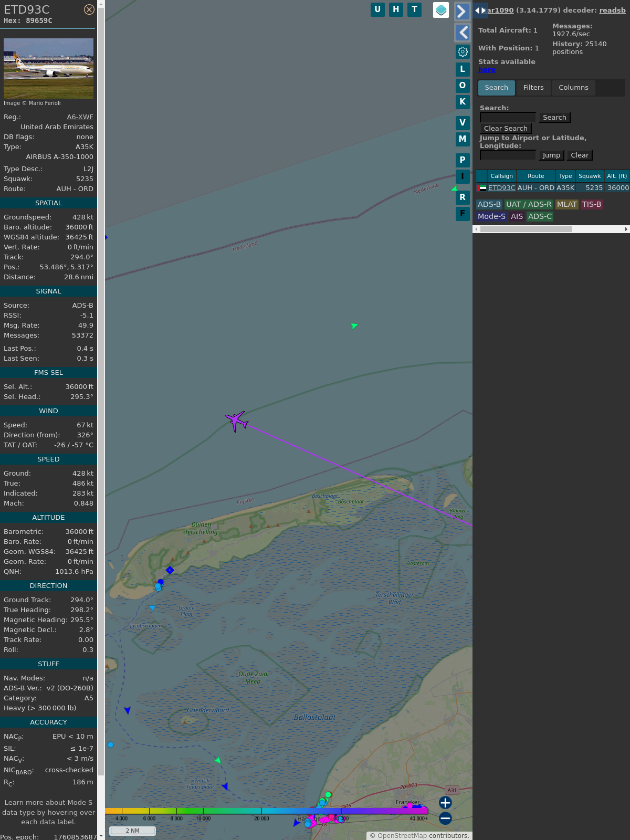Click the Jump button
The height and width of the screenshot is (840, 630).
(551, 155)
